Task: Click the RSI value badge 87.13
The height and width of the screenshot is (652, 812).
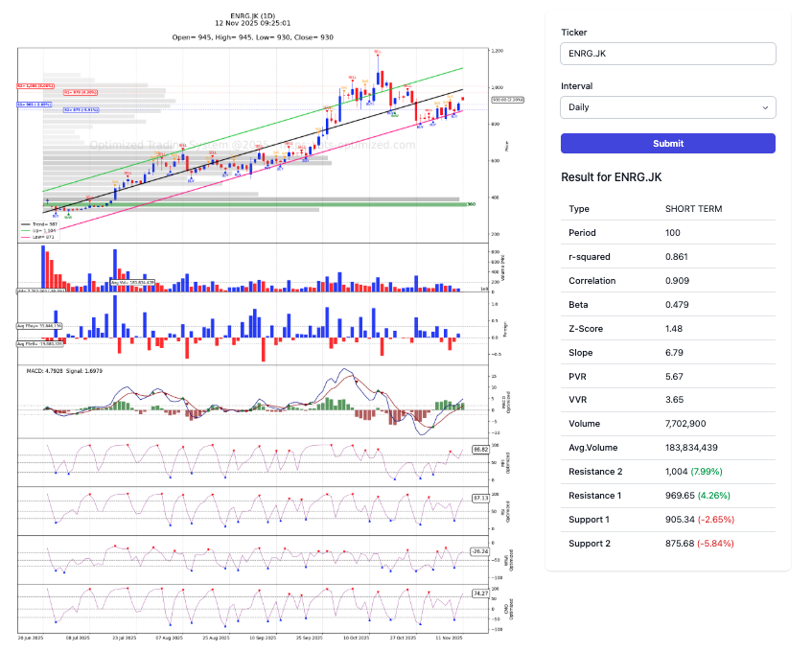Action: (x=480, y=498)
